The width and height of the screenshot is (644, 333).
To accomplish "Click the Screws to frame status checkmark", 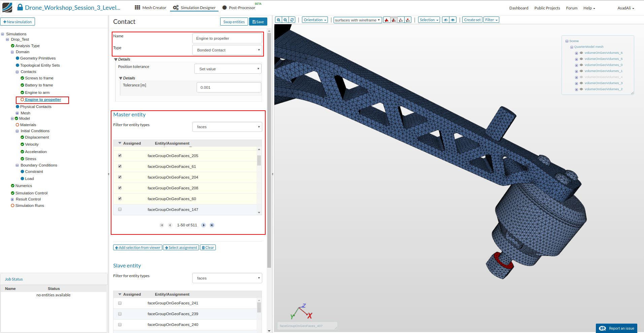I will tap(22, 78).
